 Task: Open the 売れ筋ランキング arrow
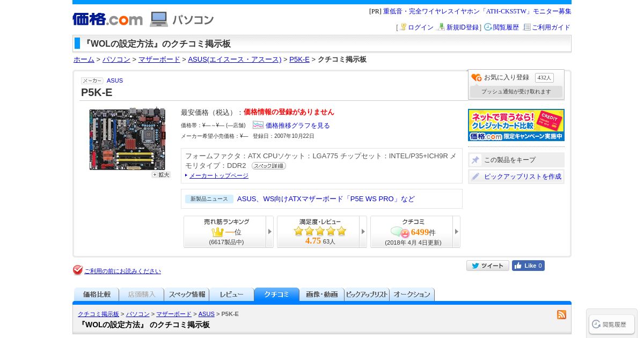pos(270,232)
